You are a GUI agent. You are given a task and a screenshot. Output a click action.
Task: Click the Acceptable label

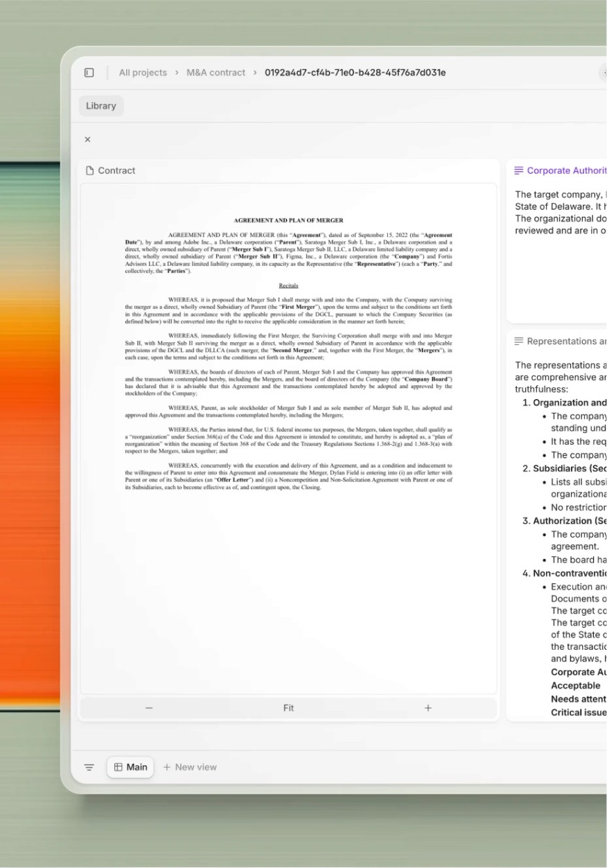(x=576, y=685)
